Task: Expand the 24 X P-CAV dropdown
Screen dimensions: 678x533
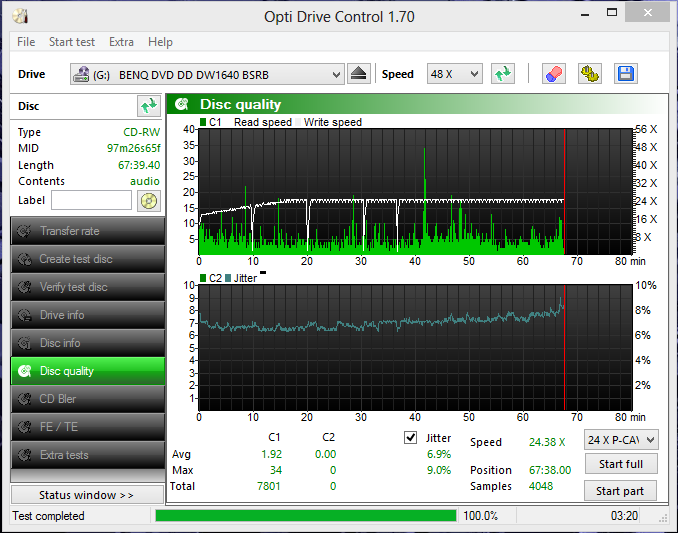Action: tap(621, 440)
